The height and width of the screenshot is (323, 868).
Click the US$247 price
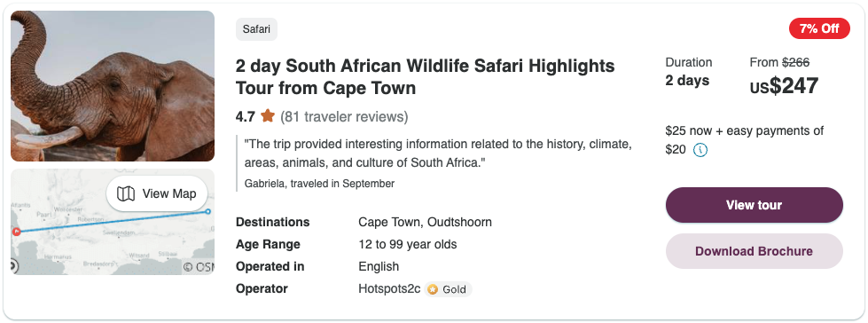(x=784, y=86)
